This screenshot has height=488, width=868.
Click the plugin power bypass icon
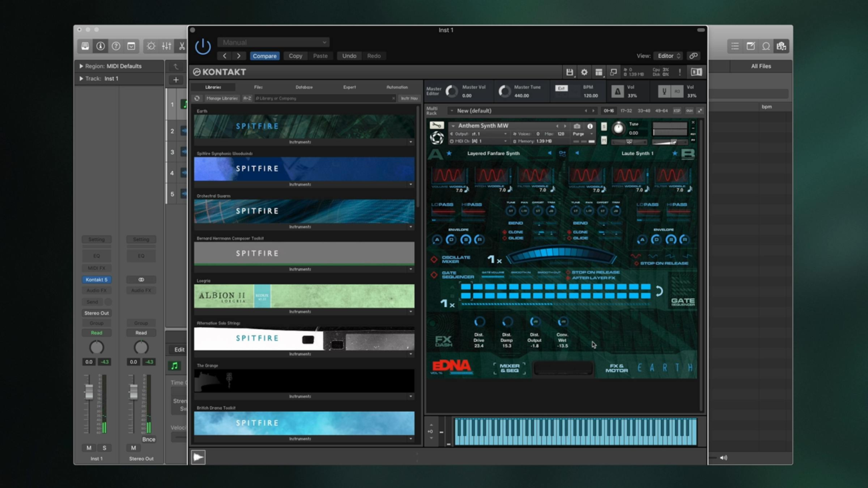coord(202,47)
